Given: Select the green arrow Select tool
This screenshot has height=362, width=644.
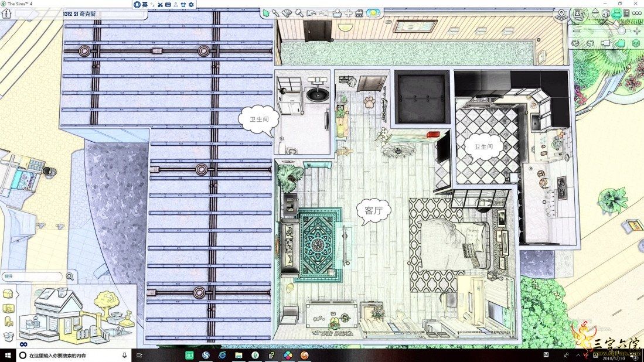Looking at the screenshot, I should click(266, 13).
